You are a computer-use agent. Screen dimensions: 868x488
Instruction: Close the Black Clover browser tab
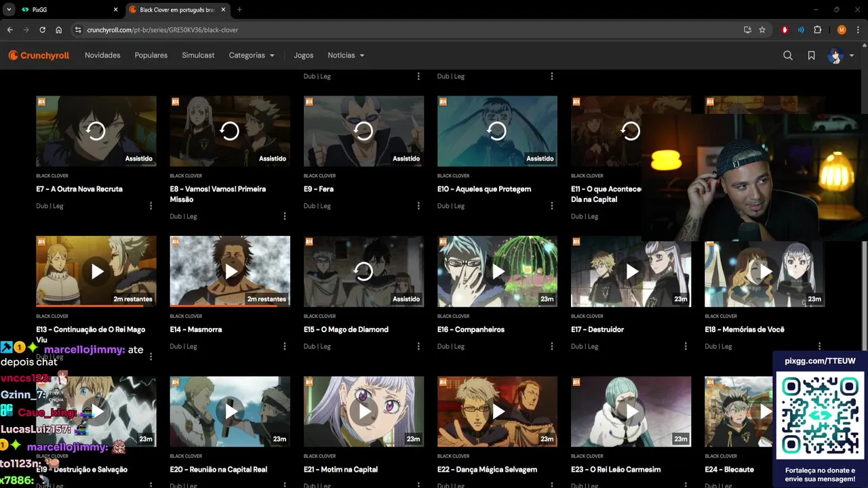tap(223, 9)
